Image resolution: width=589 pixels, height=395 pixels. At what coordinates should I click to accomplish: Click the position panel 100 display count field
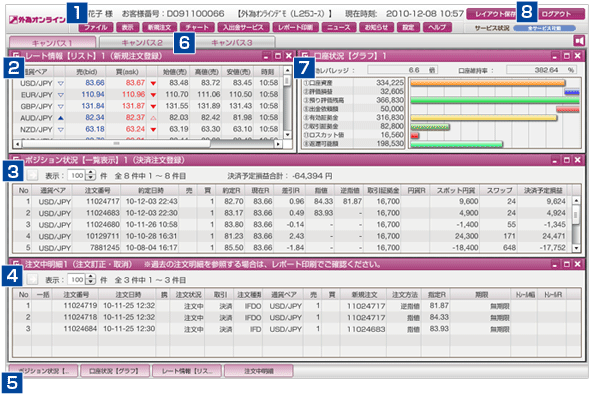click(x=77, y=175)
